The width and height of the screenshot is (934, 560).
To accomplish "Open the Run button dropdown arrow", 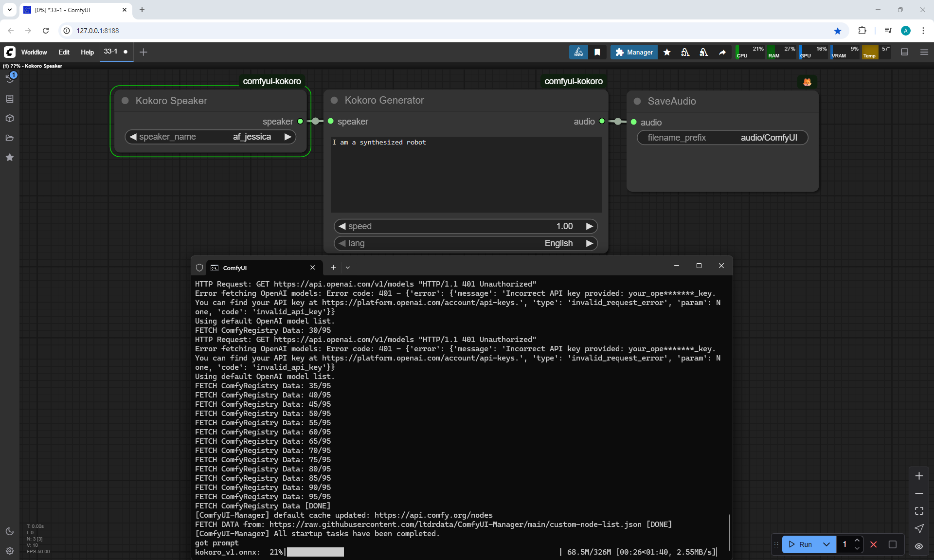I will pos(826,544).
